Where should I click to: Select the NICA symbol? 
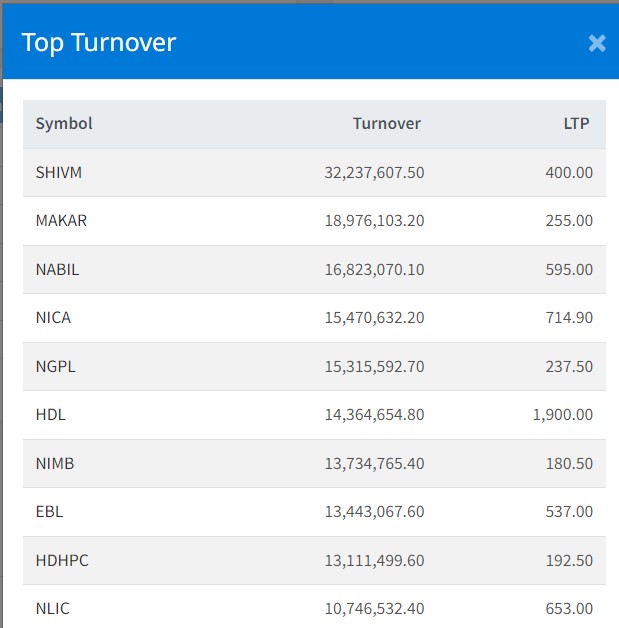[x=53, y=318]
